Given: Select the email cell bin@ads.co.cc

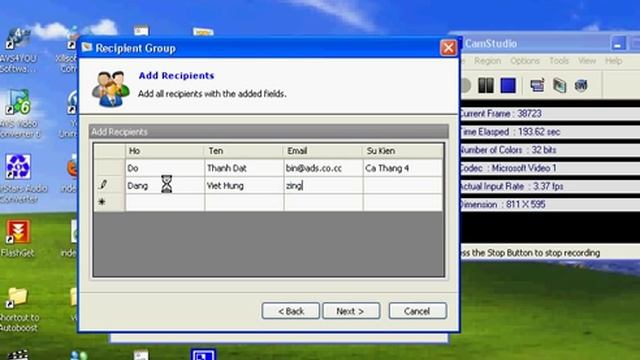Looking at the screenshot, I should (x=323, y=168).
